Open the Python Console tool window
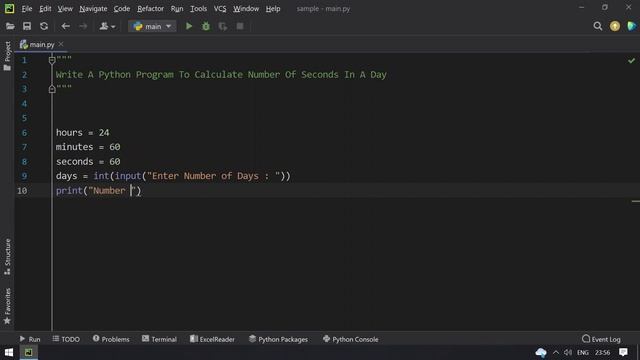The image size is (640, 360). (351, 339)
